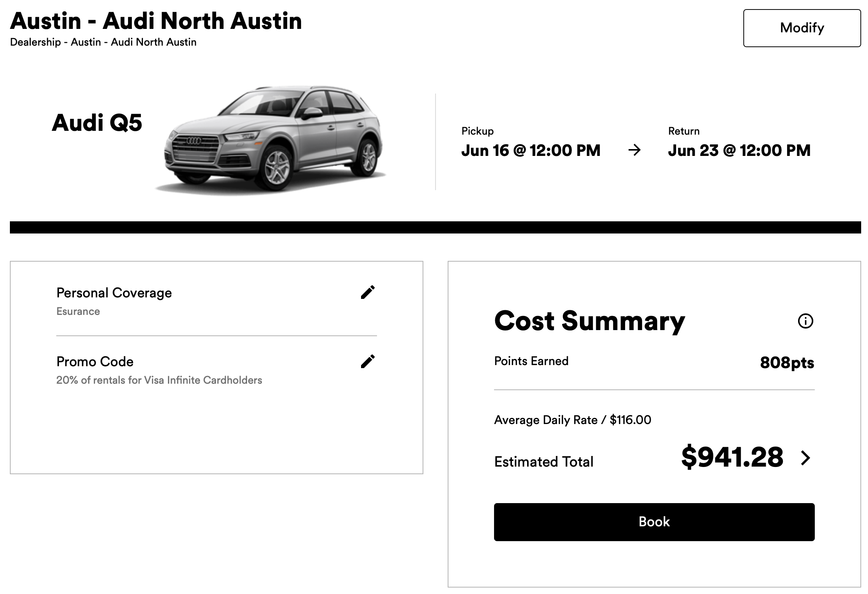Click the 808pts points earned value

787,362
